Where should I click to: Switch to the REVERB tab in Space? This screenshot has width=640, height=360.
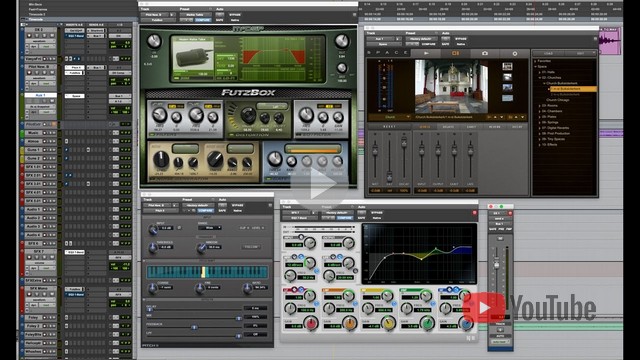click(x=494, y=127)
